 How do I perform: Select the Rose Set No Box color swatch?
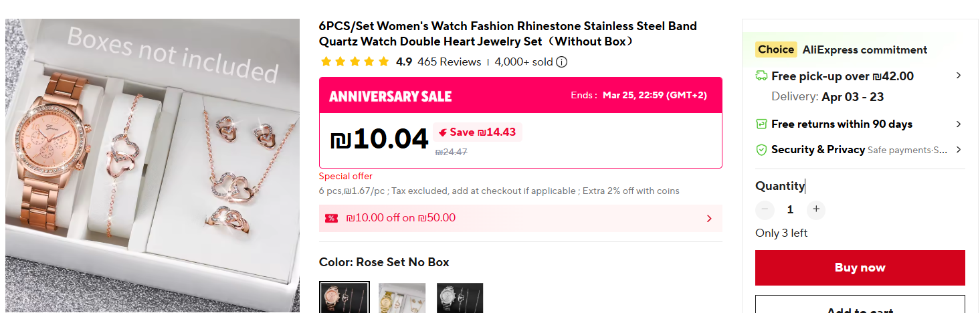pos(344,298)
